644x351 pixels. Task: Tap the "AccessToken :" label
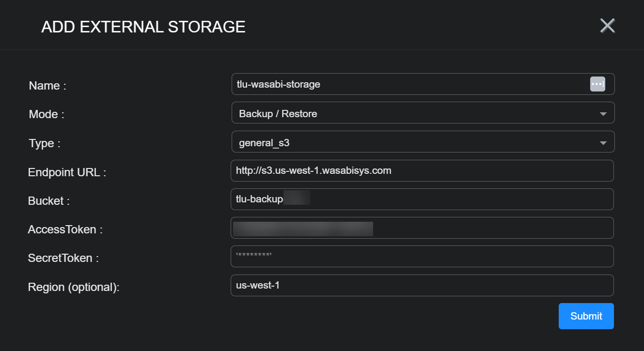pyautogui.click(x=65, y=229)
